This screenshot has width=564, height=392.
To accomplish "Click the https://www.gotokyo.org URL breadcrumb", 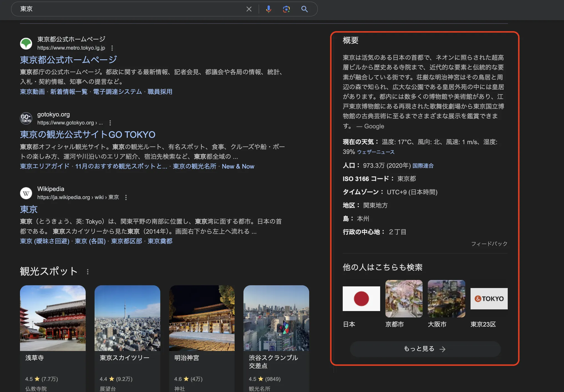I will point(70,123).
